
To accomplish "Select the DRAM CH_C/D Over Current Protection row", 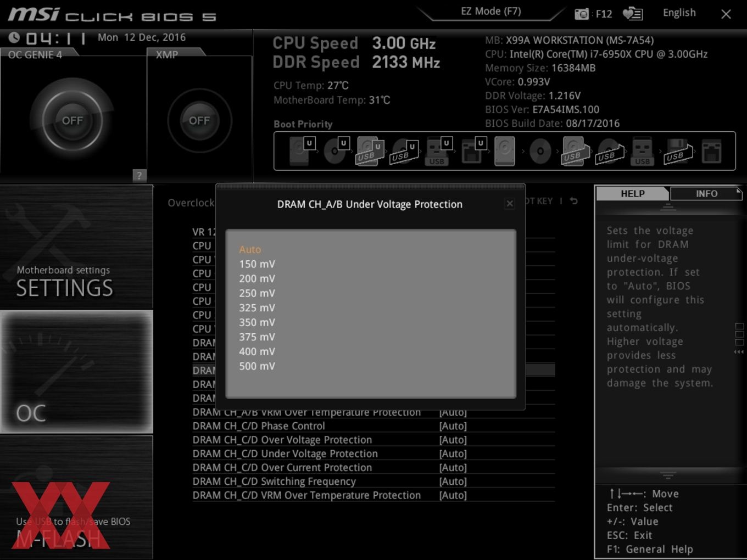I will (374, 468).
